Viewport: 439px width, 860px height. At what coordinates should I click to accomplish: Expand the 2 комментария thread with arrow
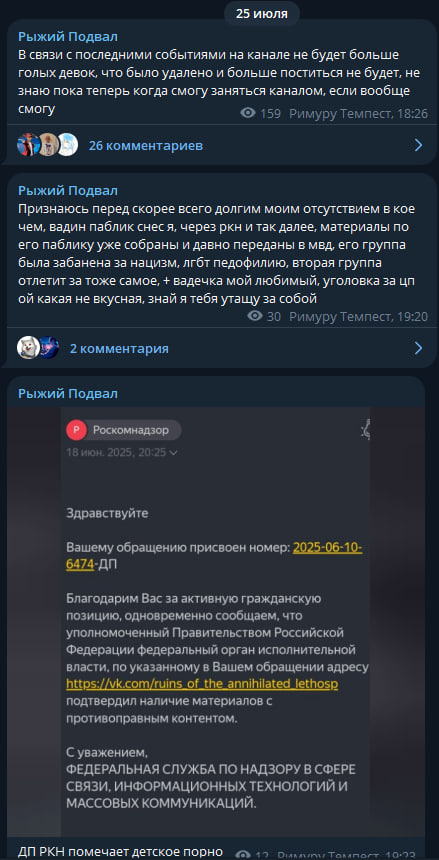pos(418,348)
